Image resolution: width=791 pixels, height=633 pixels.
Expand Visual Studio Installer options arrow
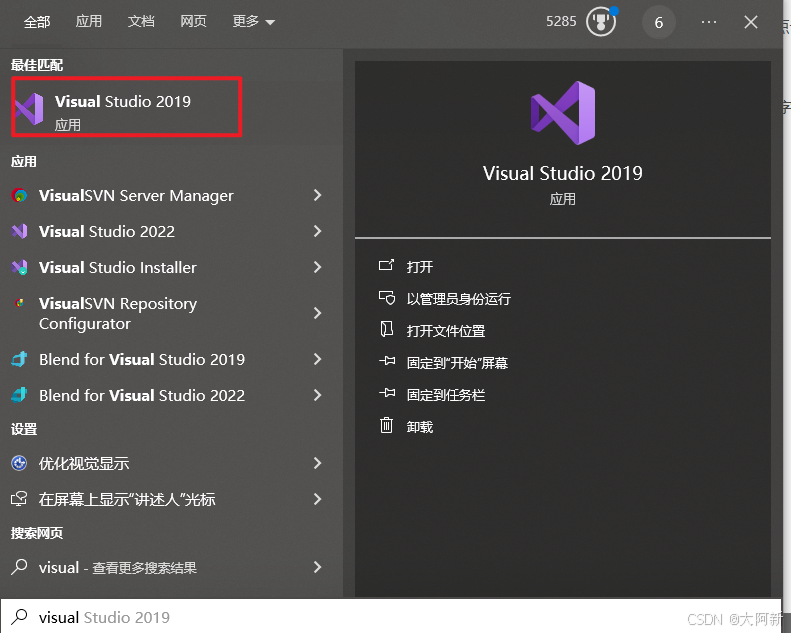click(317, 267)
